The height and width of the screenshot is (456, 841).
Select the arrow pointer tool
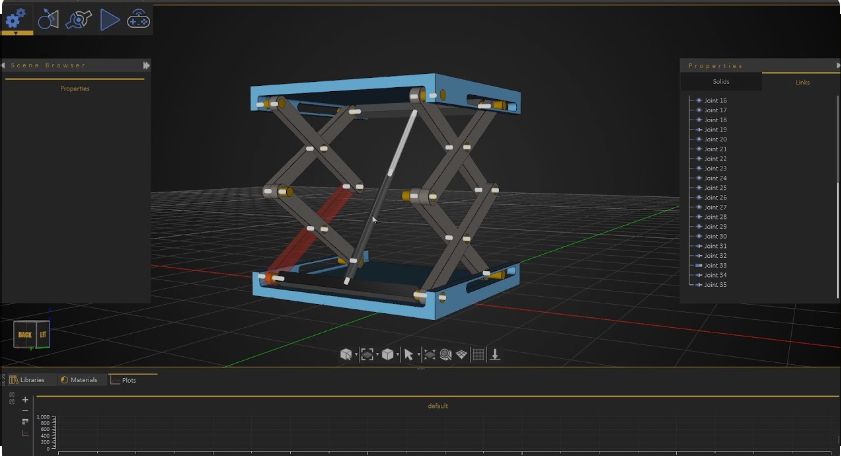coord(408,355)
